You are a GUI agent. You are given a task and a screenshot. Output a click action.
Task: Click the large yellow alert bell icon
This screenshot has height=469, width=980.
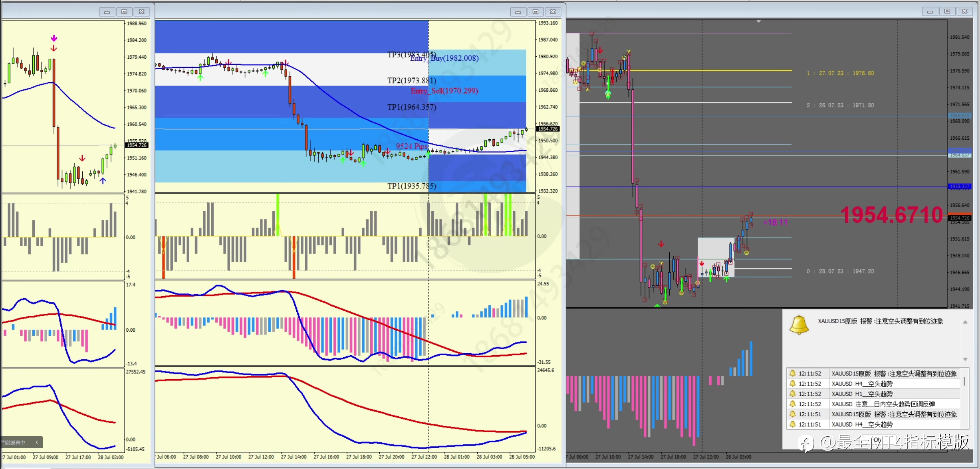799,325
